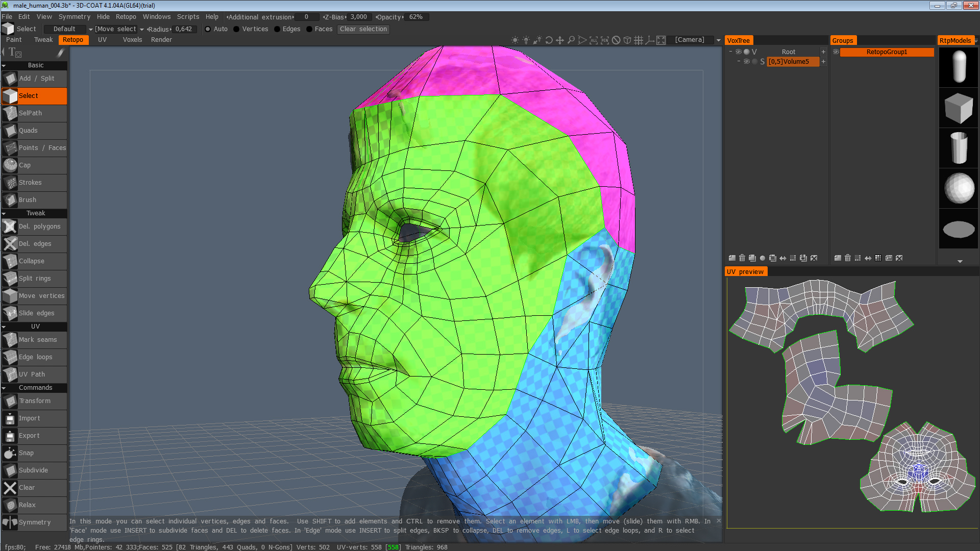Collapse the Basic tools section
Screen dimensions: 980x551
coord(4,65)
